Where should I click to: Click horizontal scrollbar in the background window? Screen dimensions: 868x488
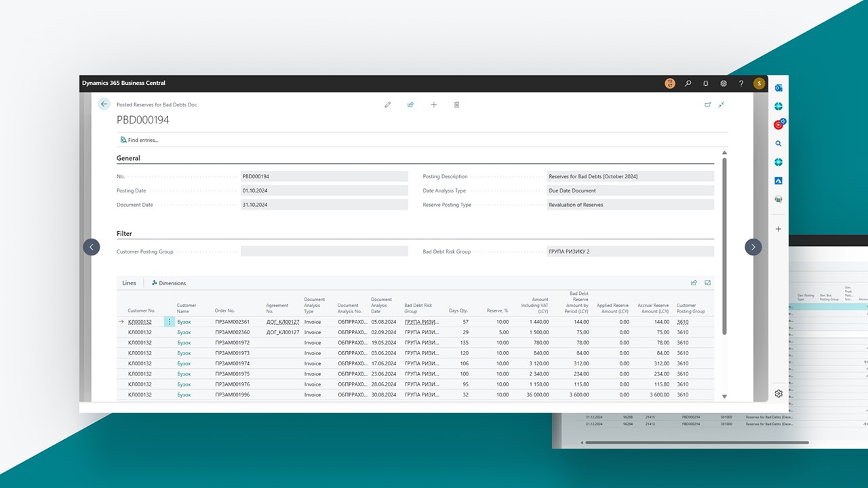[x=696, y=443]
